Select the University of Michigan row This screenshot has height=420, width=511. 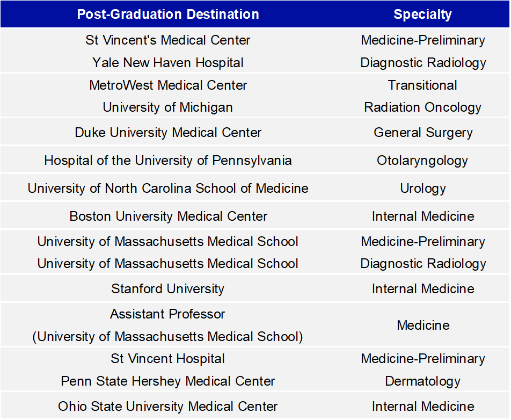[168, 107]
